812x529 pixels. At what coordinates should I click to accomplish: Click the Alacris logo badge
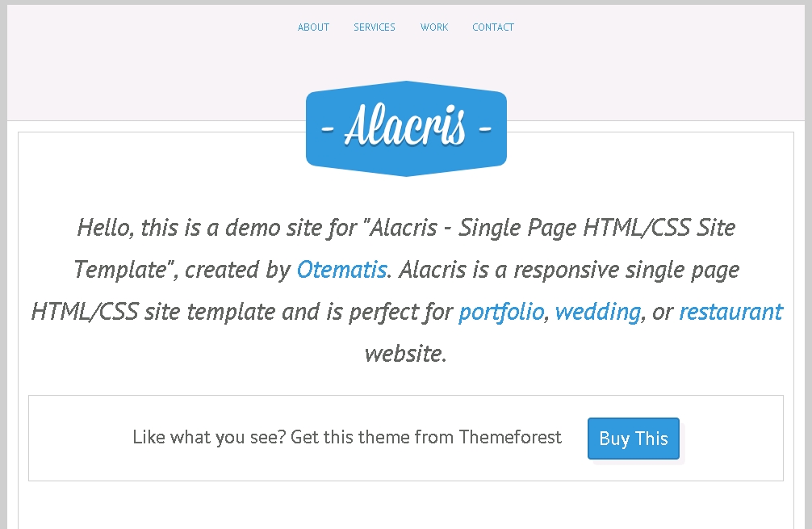tap(406, 128)
